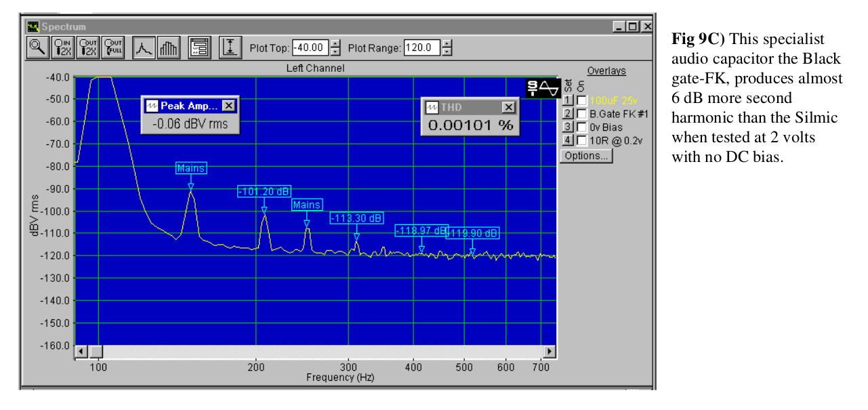Click the -119.90 dB harmonic marker
This screenshot has width=868, height=410.
473,233
